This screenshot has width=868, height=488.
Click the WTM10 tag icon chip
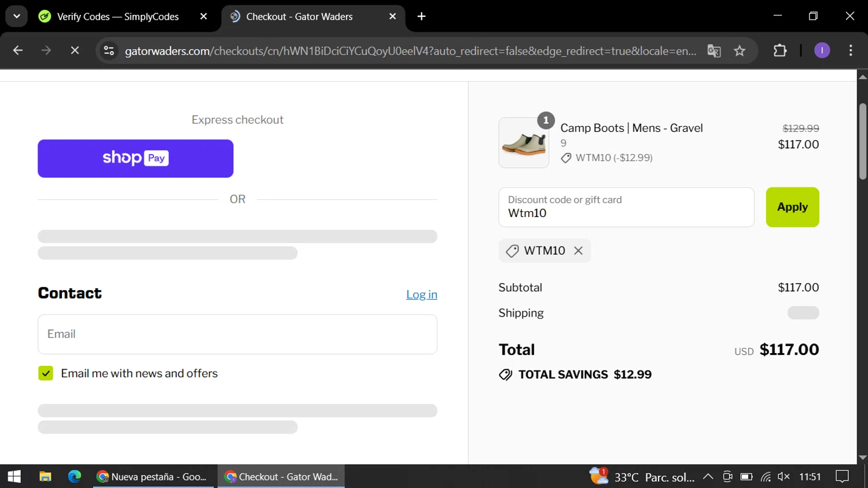[x=512, y=251]
